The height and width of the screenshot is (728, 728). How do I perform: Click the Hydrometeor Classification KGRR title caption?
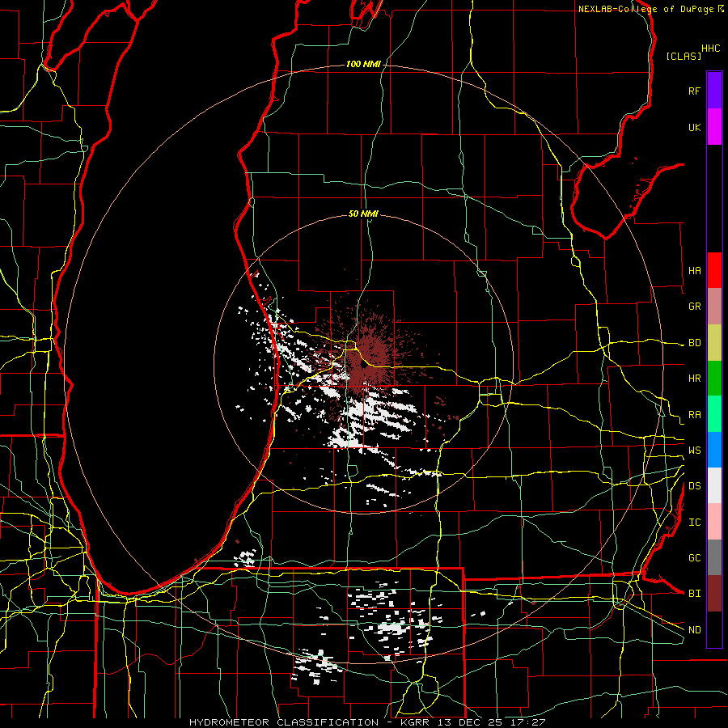366,722
